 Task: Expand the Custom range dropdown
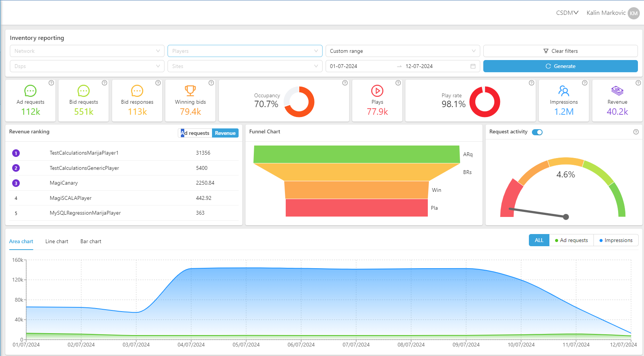(x=402, y=51)
